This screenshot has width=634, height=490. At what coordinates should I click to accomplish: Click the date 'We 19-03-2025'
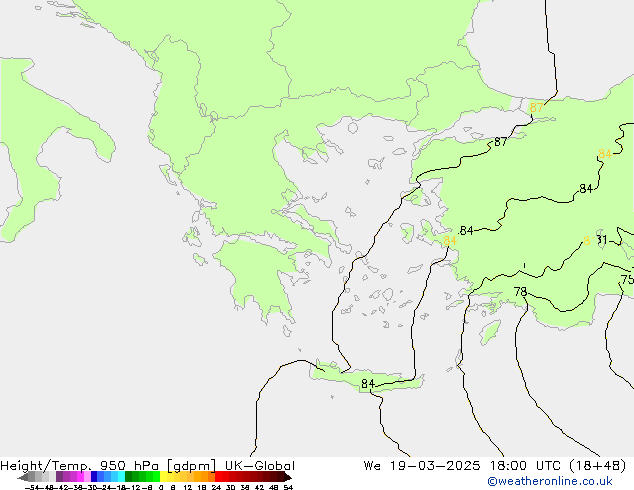click(x=422, y=466)
